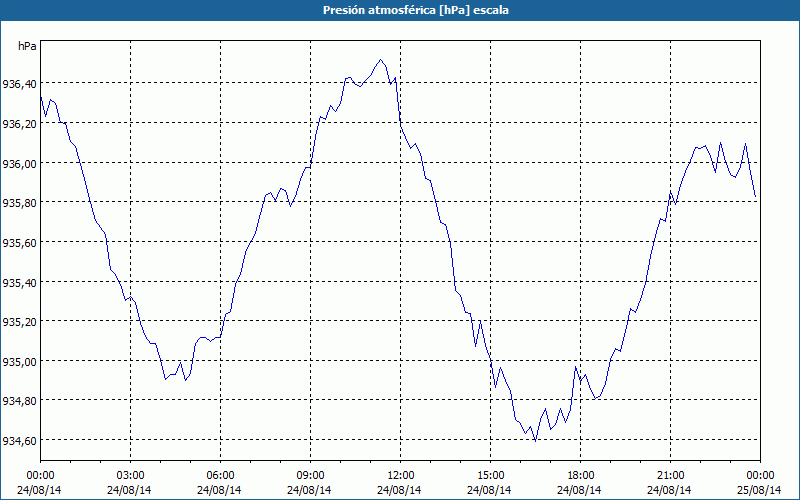Viewport: 800px width, 500px height.
Task: Click the 935,80 y-axis value
Action: [20, 203]
